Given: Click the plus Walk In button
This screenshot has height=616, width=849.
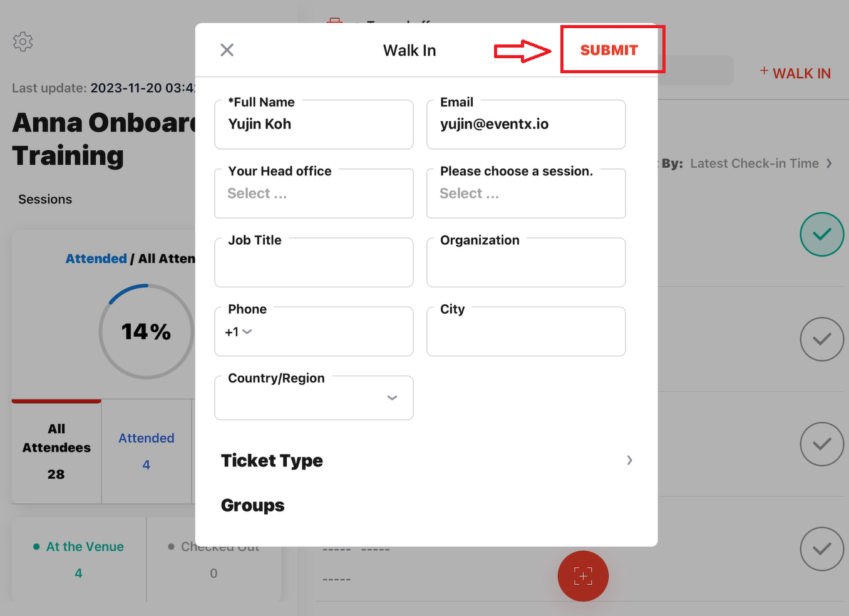Looking at the screenshot, I should [x=796, y=73].
